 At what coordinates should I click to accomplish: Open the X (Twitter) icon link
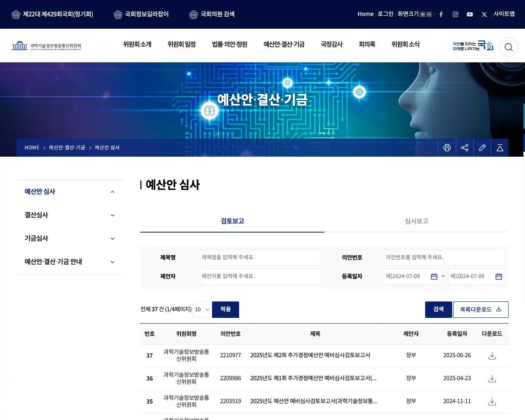coord(484,14)
